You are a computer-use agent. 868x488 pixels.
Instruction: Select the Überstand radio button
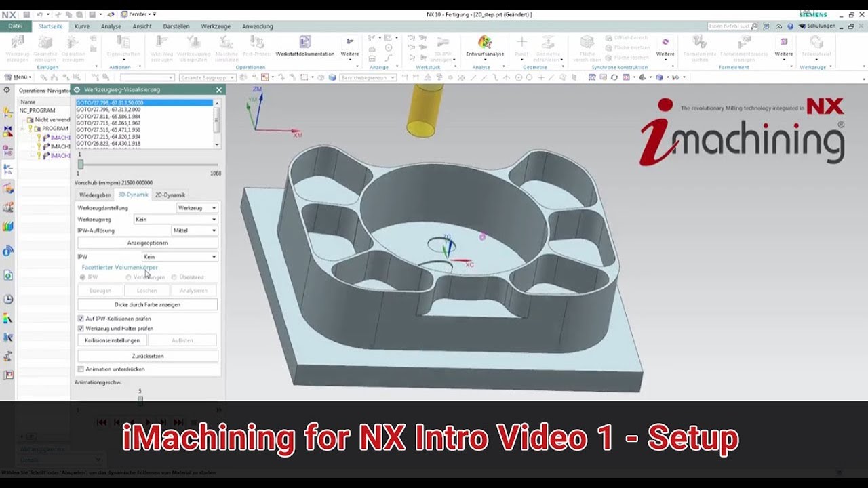tap(174, 277)
